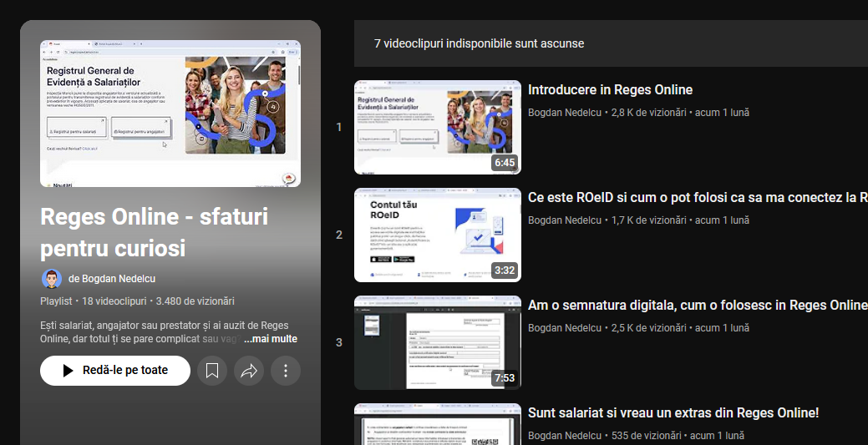
Task: Click playlist title 'Reges Online - sfaturi pentru curiosi'
Action: pyautogui.click(x=154, y=232)
